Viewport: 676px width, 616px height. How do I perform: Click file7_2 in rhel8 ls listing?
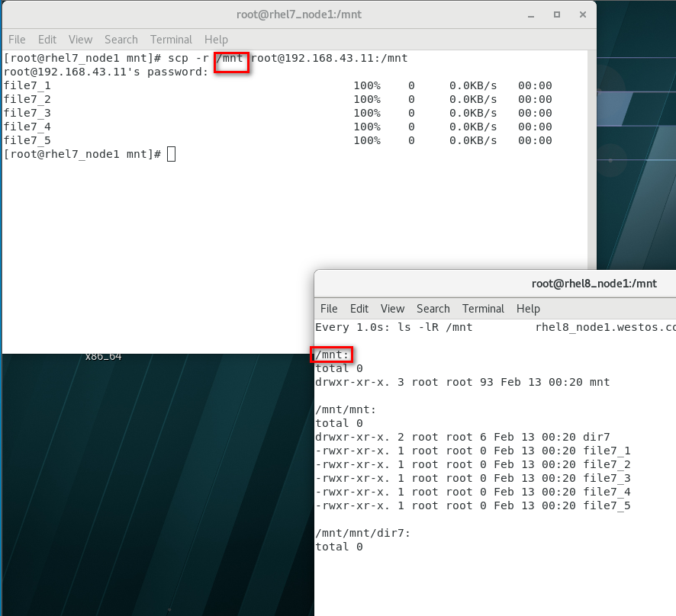click(607, 465)
